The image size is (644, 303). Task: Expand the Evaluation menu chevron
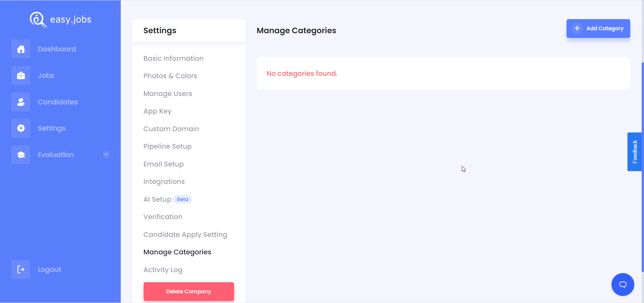coord(106,154)
